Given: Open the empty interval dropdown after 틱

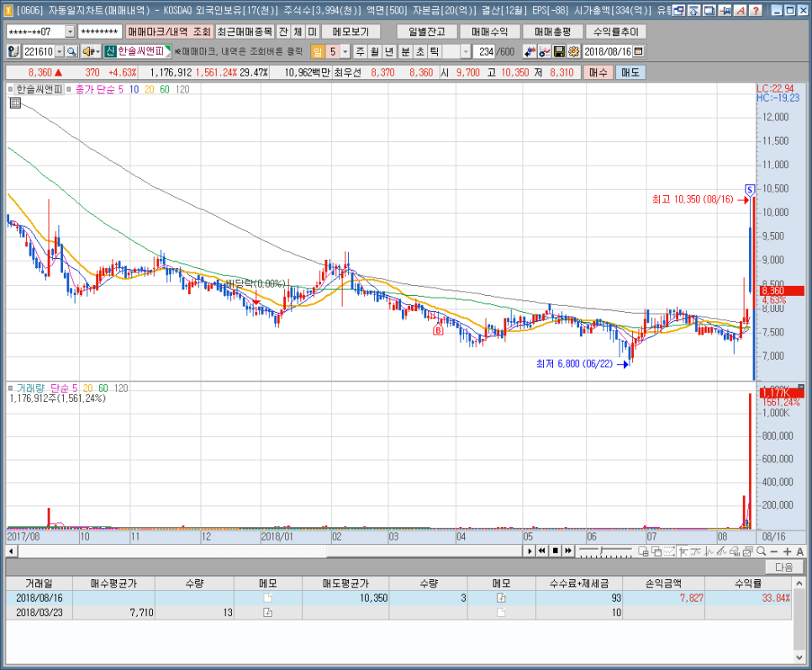Looking at the screenshot, I should click(x=466, y=52).
